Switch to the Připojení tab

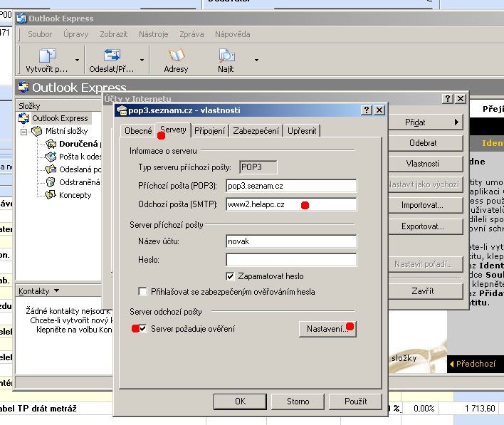209,131
